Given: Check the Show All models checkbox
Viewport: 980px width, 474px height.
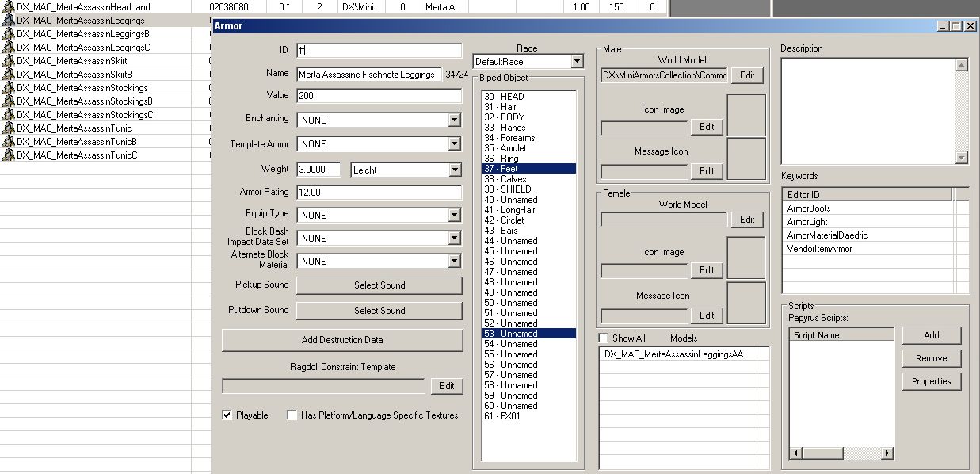Looking at the screenshot, I should pos(604,338).
